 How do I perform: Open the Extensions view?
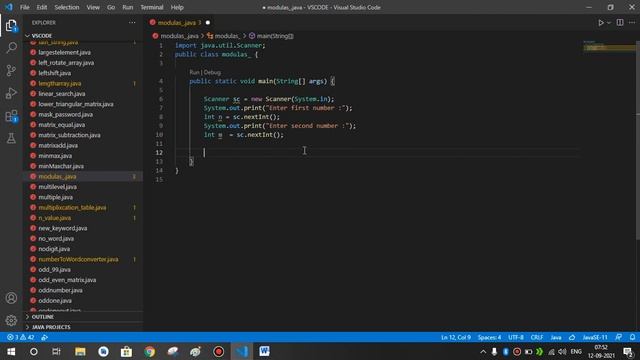click(11, 116)
